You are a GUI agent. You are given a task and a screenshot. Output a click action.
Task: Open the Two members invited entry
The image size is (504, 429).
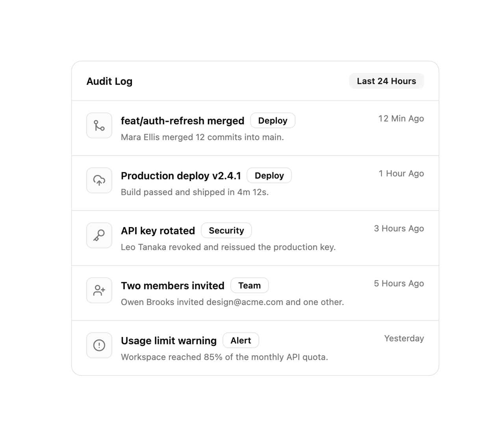(172, 286)
